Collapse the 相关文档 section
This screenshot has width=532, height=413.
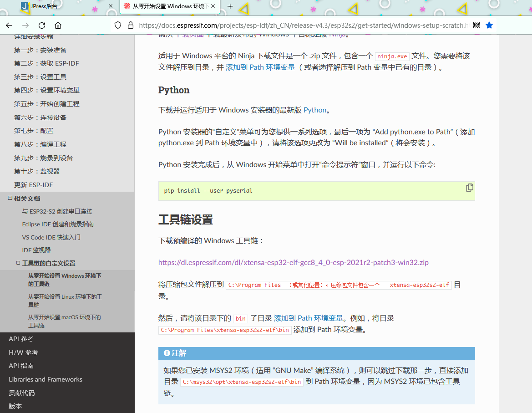(10, 198)
